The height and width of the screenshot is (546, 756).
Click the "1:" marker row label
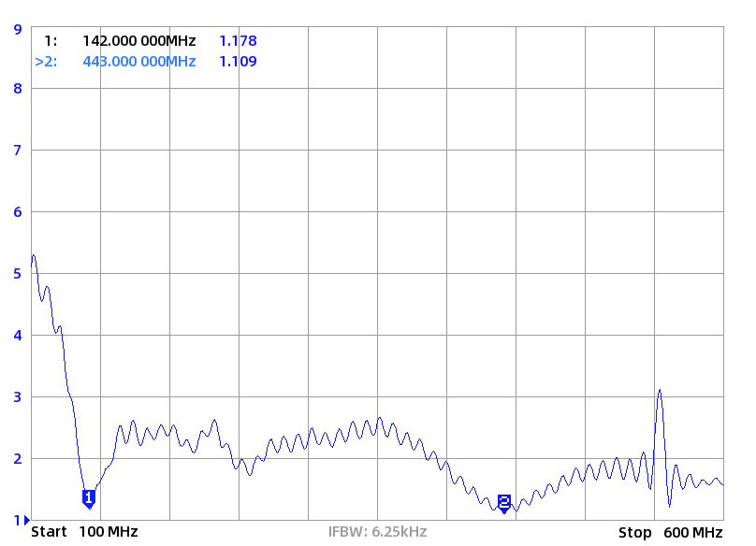51,41
